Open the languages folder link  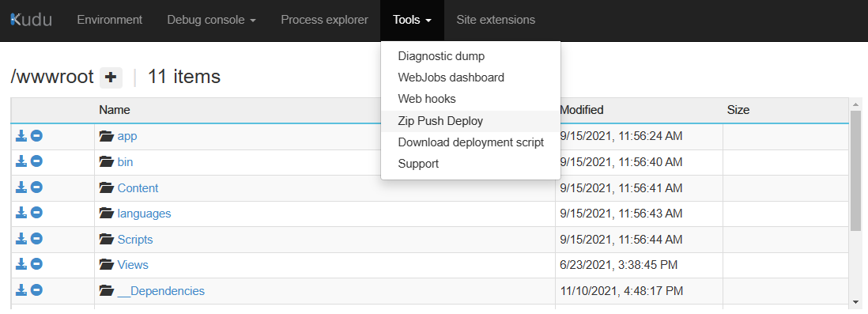pos(144,214)
